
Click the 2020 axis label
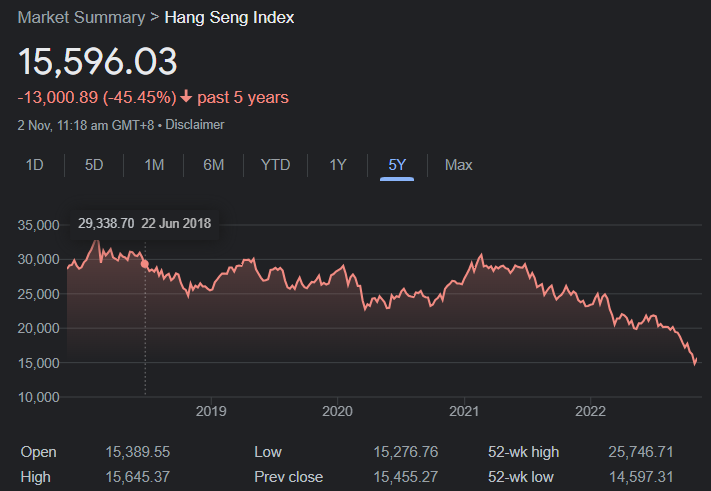pos(337,411)
